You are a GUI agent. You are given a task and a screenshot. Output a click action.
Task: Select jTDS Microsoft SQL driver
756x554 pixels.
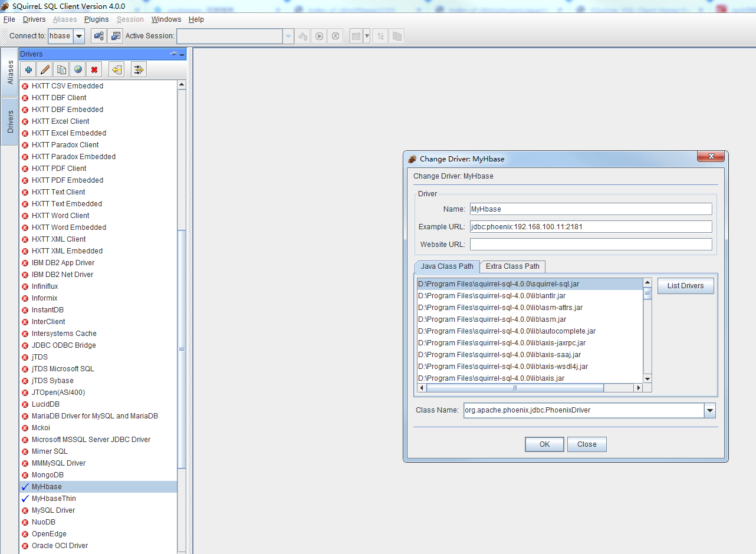click(x=98, y=369)
